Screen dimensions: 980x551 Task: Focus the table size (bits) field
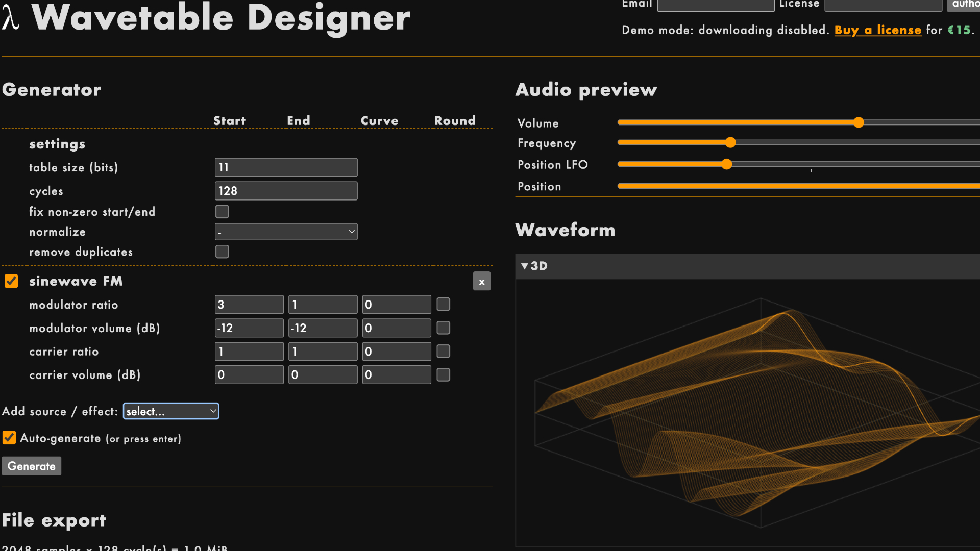286,167
